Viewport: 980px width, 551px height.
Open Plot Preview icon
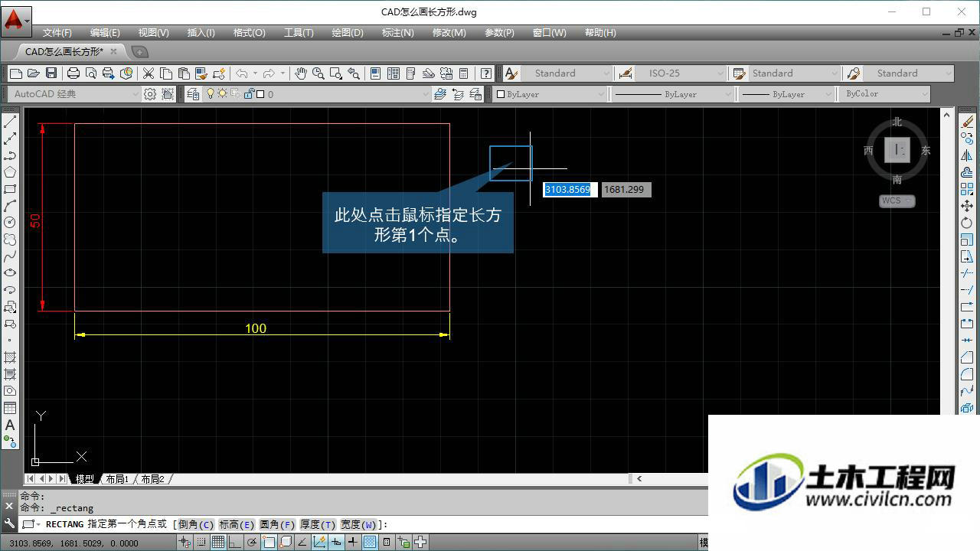point(91,73)
